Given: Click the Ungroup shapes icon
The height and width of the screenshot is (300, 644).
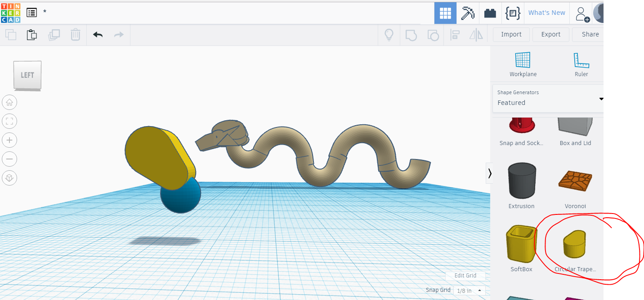Looking at the screenshot, I should click(x=433, y=35).
